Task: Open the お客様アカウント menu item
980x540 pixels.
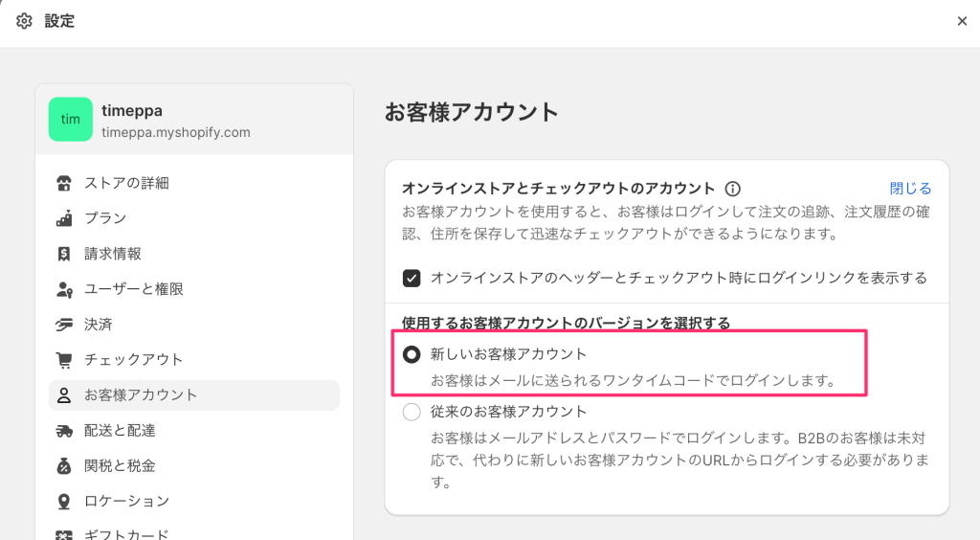Action: pyautogui.click(x=140, y=395)
